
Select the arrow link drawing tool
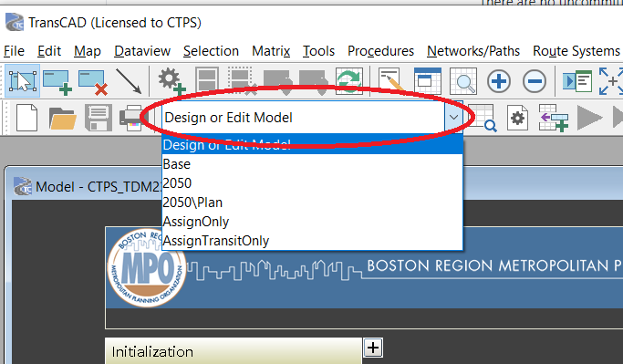click(129, 81)
